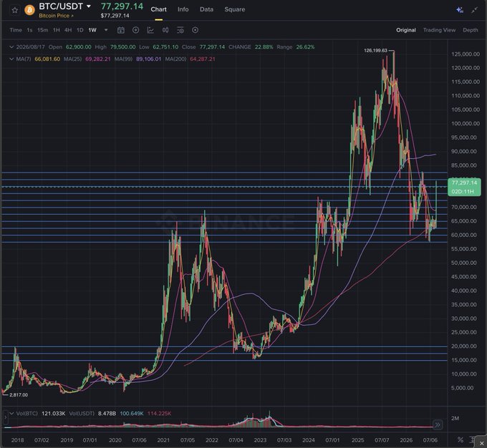
Task: Collapse the MA indicator row chevron
Action: click(x=11, y=59)
